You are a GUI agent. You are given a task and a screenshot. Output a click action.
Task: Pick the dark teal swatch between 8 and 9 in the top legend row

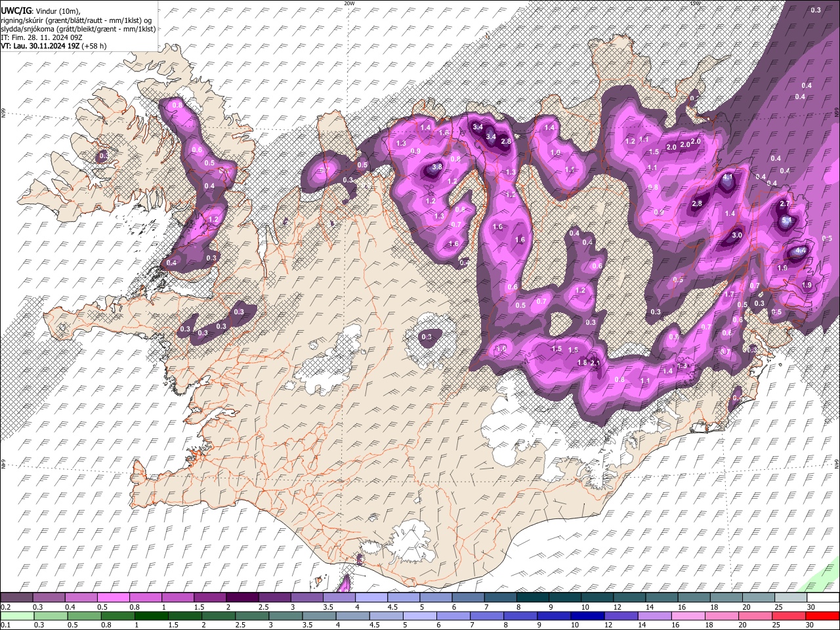(x=532, y=598)
